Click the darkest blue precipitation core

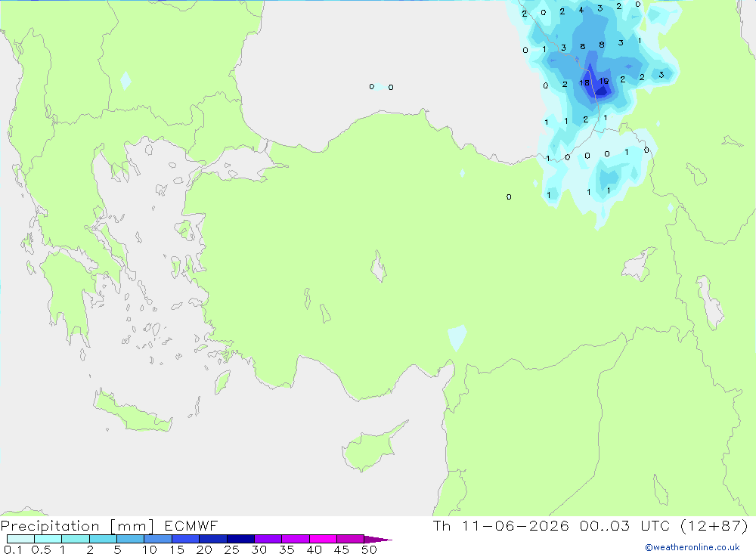[x=602, y=91]
